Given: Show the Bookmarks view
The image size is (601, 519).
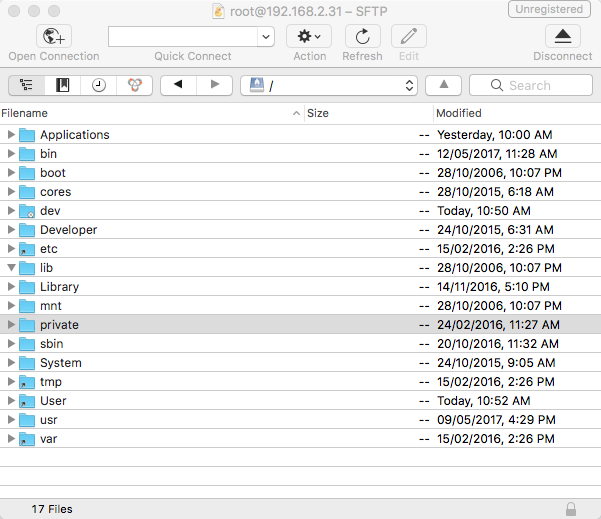Looking at the screenshot, I should (x=63, y=86).
